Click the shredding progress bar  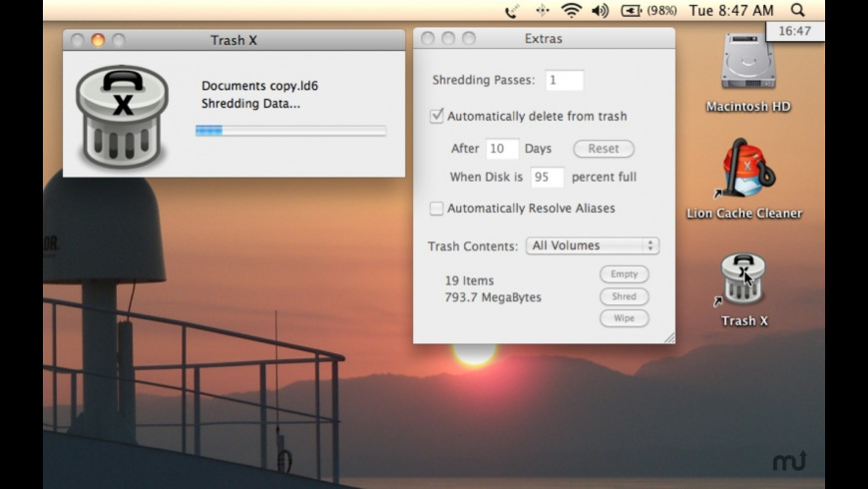point(290,130)
